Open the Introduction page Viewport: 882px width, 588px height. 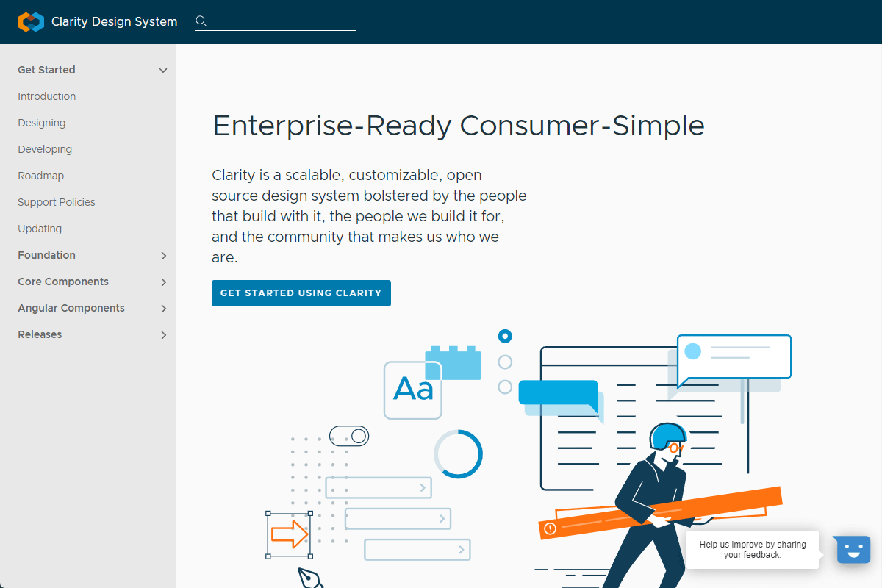pyautogui.click(x=47, y=96)
